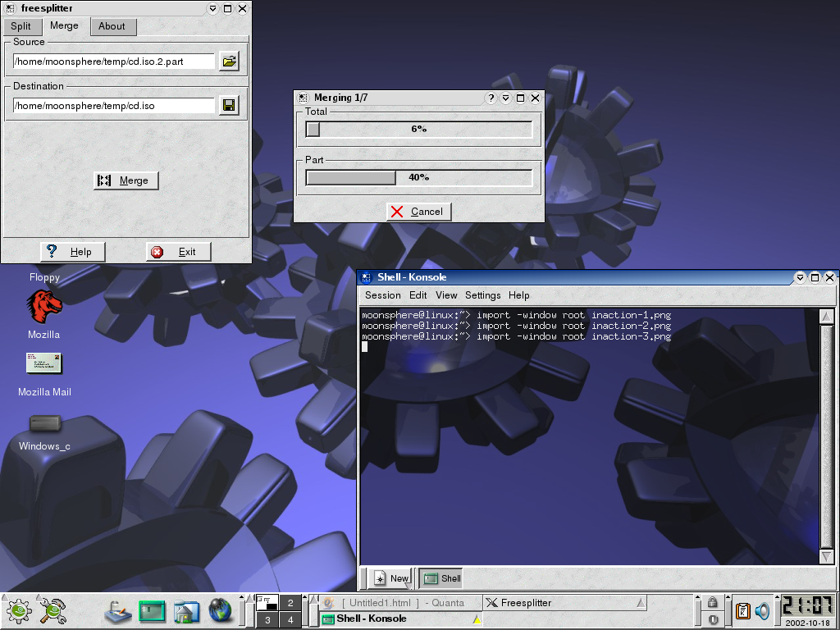Open the View menu in Konsole
Screen dimensions: 840x630
[x=446, y=295]
